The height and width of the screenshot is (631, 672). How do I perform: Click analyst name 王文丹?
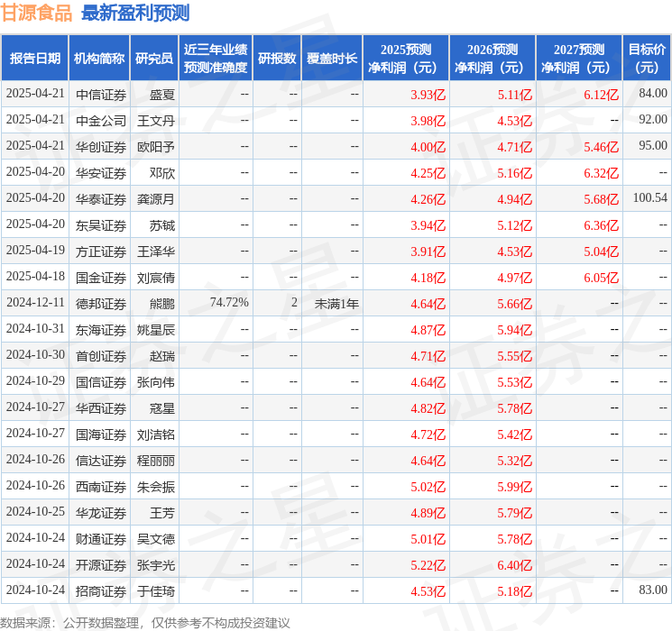pos(155,121)
